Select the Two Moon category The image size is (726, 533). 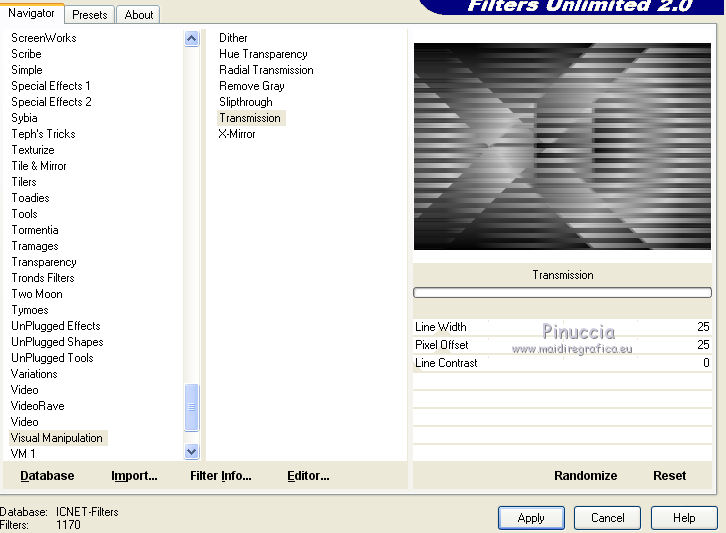click(x=37, y=294)
